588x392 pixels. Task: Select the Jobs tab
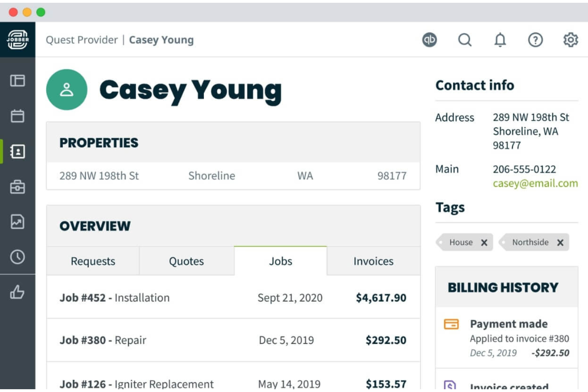[x=280, y=261]
